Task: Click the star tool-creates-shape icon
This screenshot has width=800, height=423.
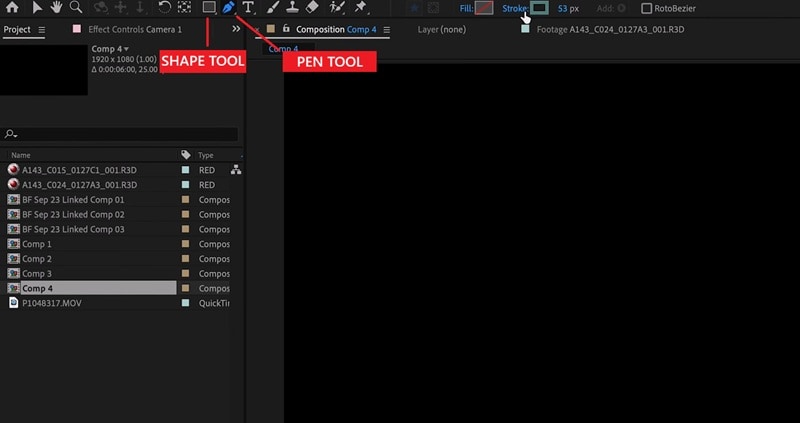Action: click(414, 8)
